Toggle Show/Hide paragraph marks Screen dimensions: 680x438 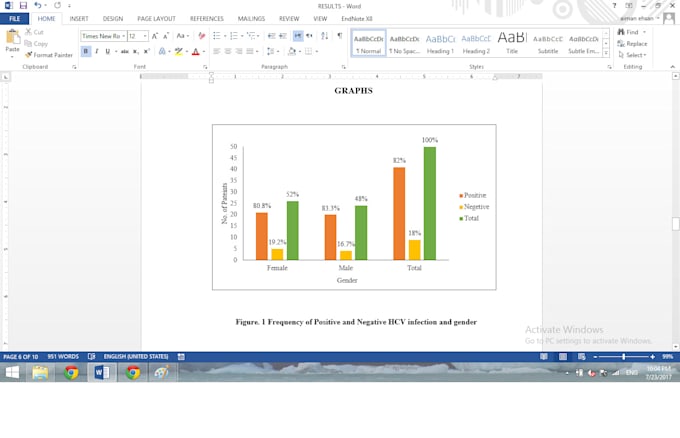(x=339, y=36)
